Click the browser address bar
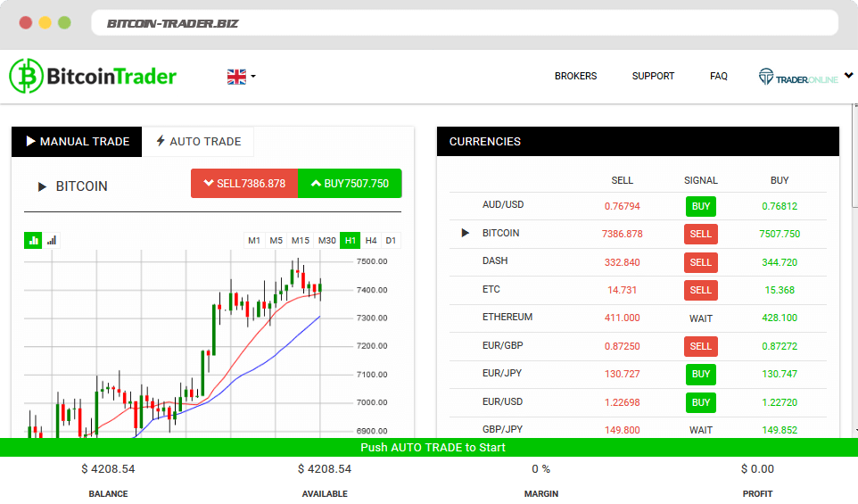Screen dimensions: 858x504 [x=464, y=23]
